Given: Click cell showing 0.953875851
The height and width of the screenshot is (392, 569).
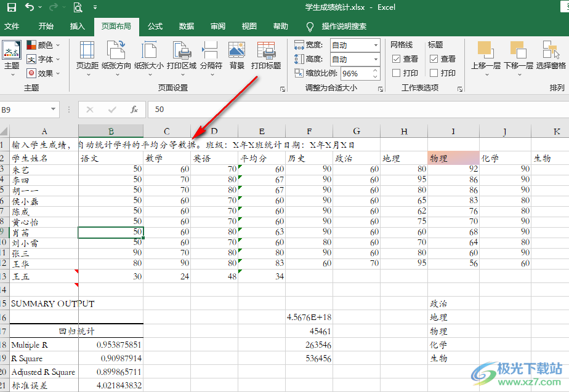Looking at the screenshot, I should point(111,345).
